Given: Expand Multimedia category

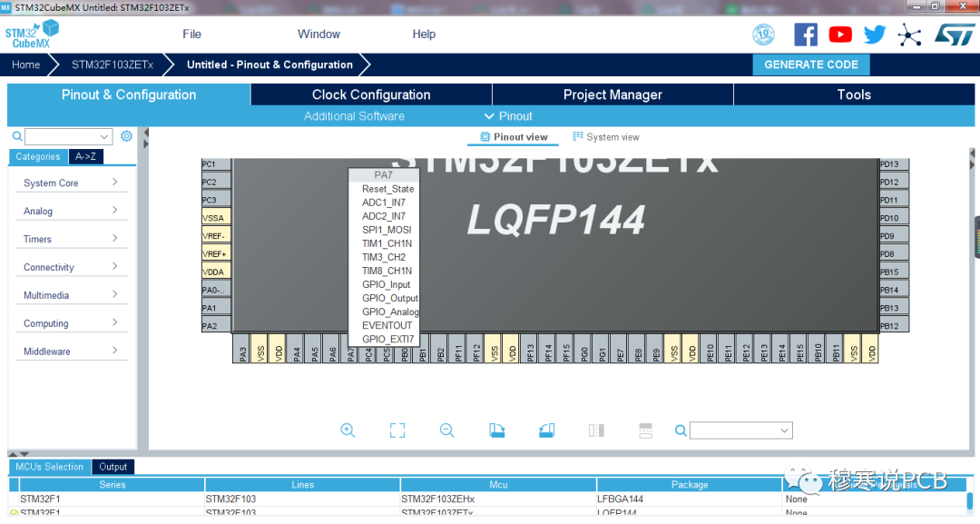Looking at the screenshot, I should pyautogui.click(x=72, y=295).
